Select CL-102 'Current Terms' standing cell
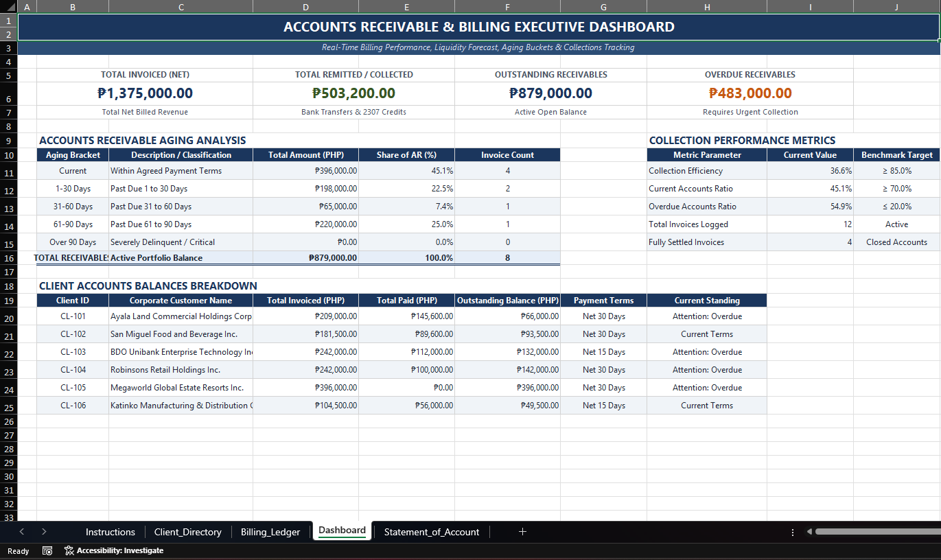941x560 pixels. pos(707,334)
